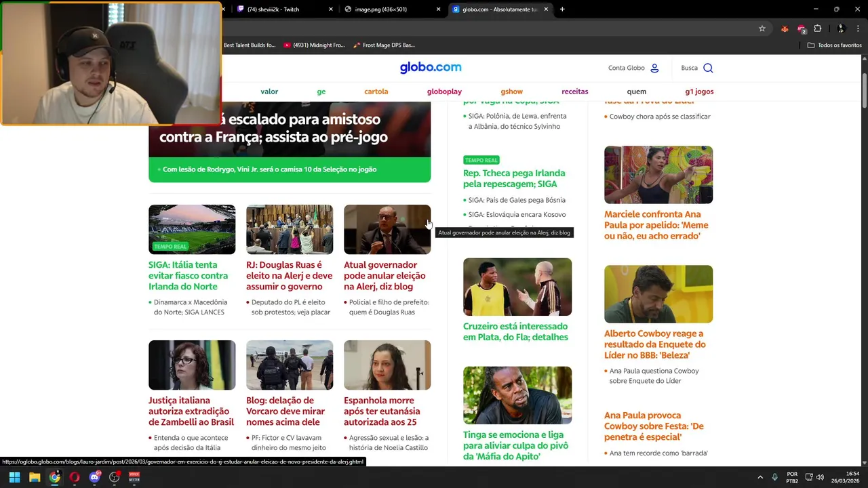
Task: Open the pink extension with badge 2
Action: 802,28
